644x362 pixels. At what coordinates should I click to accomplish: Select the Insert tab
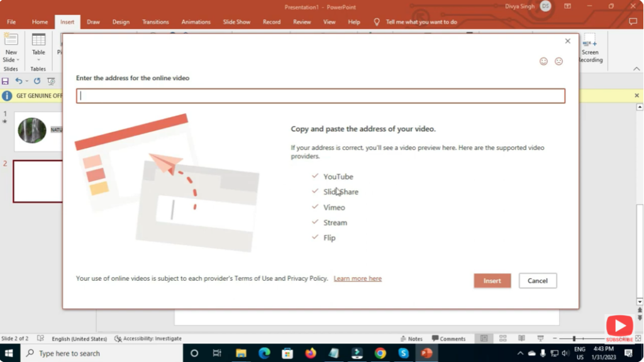pos(67,22)
